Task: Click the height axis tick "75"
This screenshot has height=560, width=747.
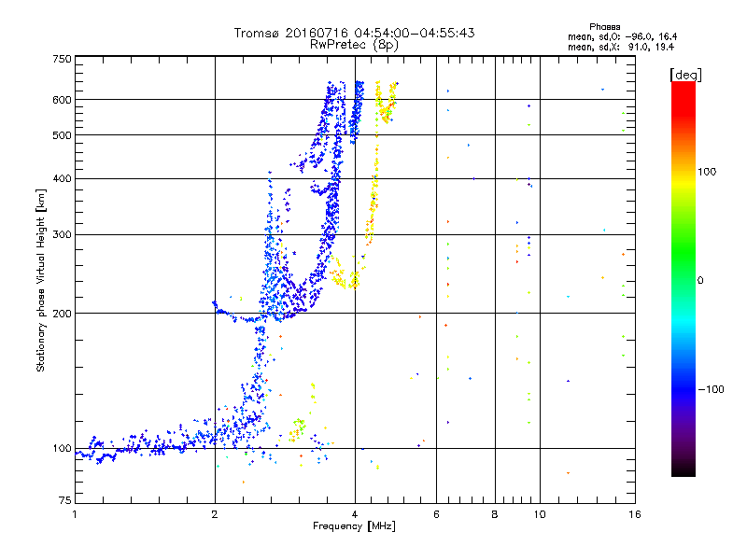Action: pos(65,500)
